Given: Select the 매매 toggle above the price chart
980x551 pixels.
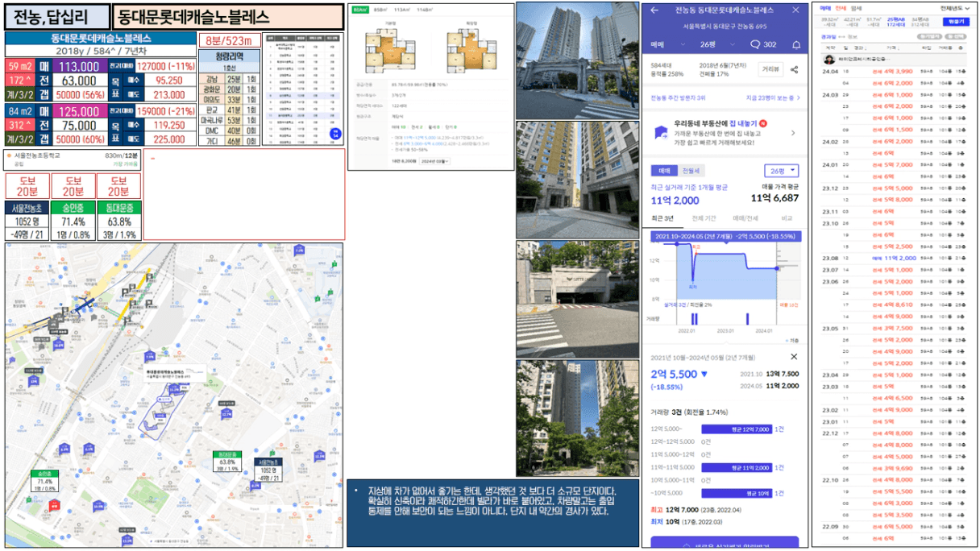Looking at the screenshot, I should point(664,171).
